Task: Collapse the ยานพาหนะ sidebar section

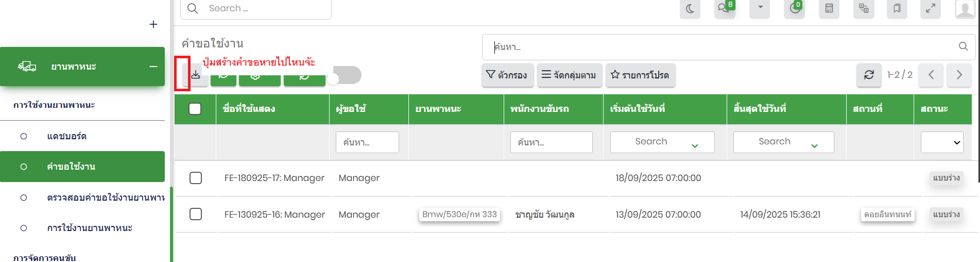Action: click(153, 67)
